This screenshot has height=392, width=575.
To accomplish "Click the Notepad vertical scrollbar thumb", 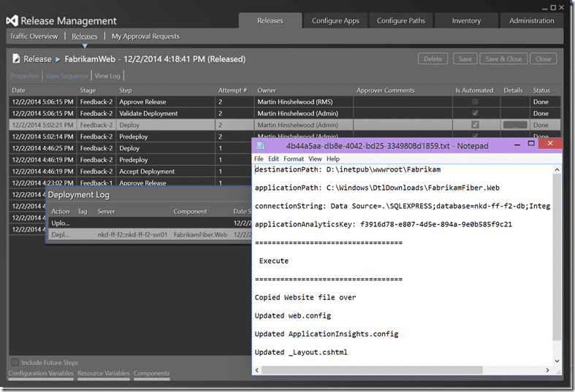I will tap(557, 256).
